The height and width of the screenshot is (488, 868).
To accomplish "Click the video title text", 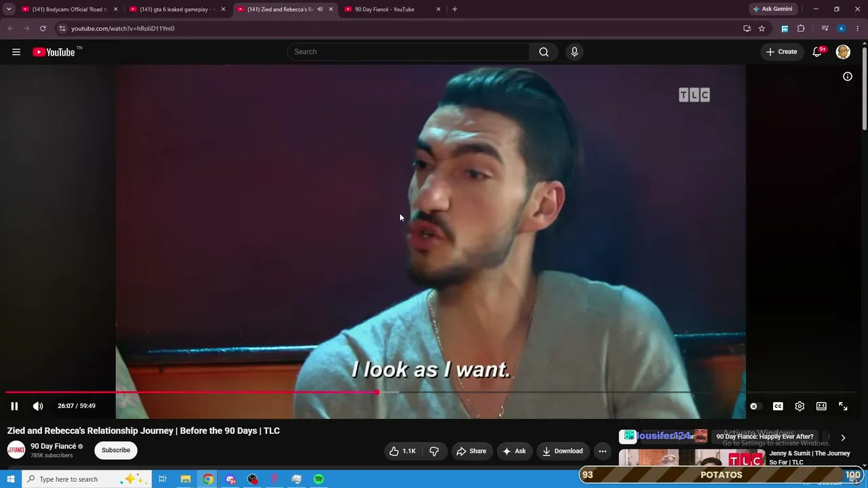I will (x=143, y=430).
